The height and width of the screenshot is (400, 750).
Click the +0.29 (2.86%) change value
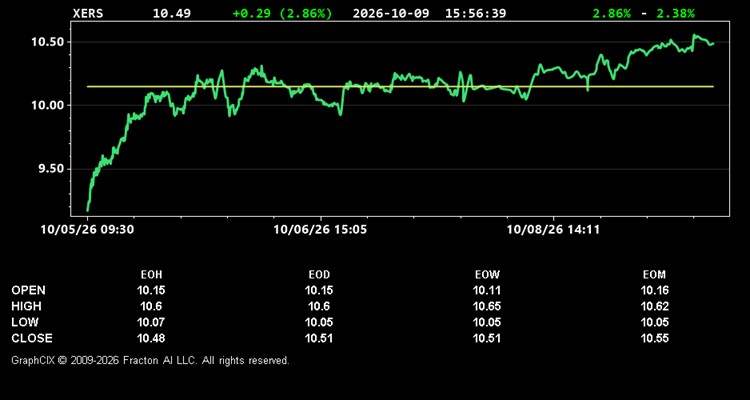pyautogui.click(x=282, y=13)
